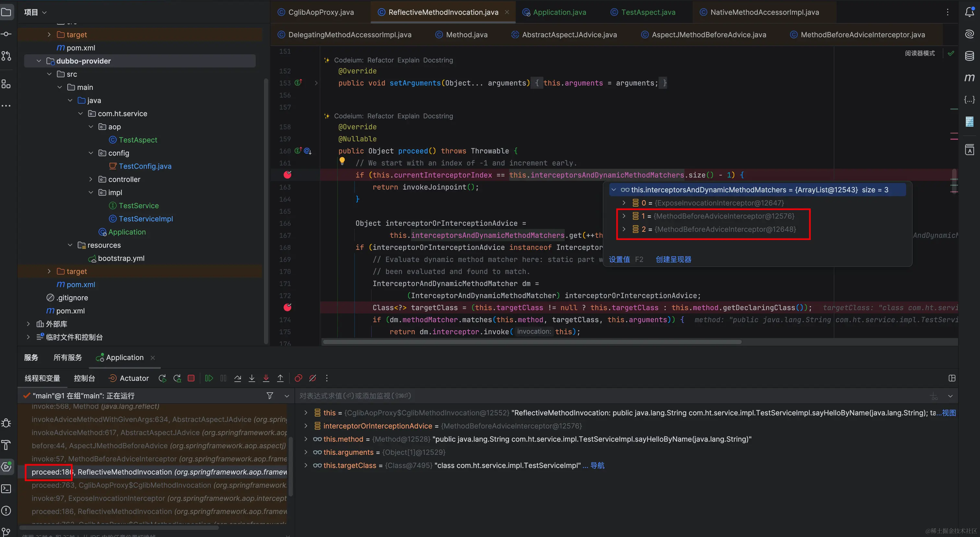Switch to TestAspect.java tab

pos(648,12)
